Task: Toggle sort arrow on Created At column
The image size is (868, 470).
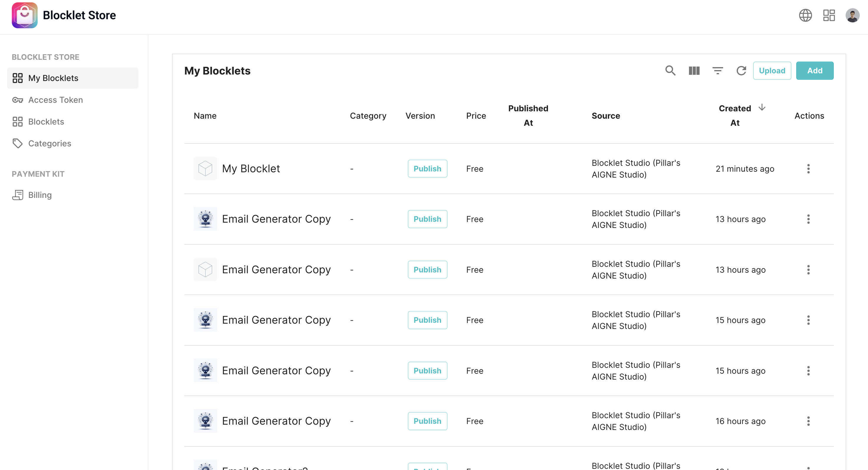Action: tap(762, 108)
